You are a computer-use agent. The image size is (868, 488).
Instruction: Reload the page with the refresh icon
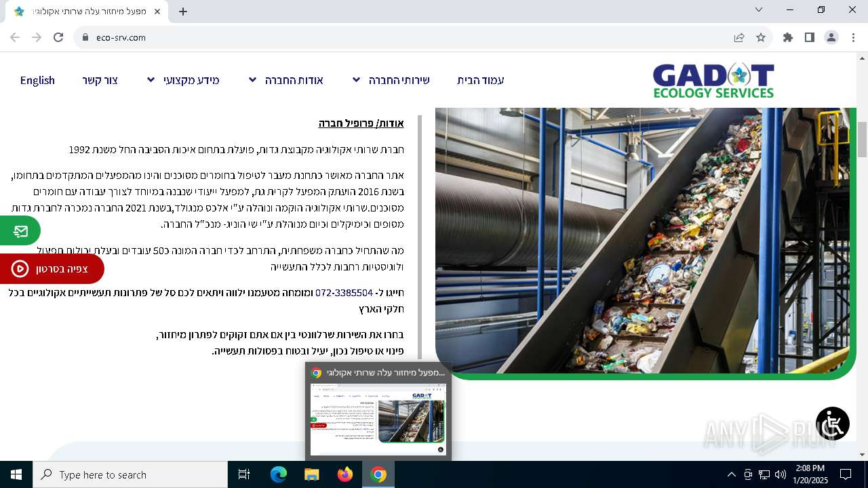point(58,37)
